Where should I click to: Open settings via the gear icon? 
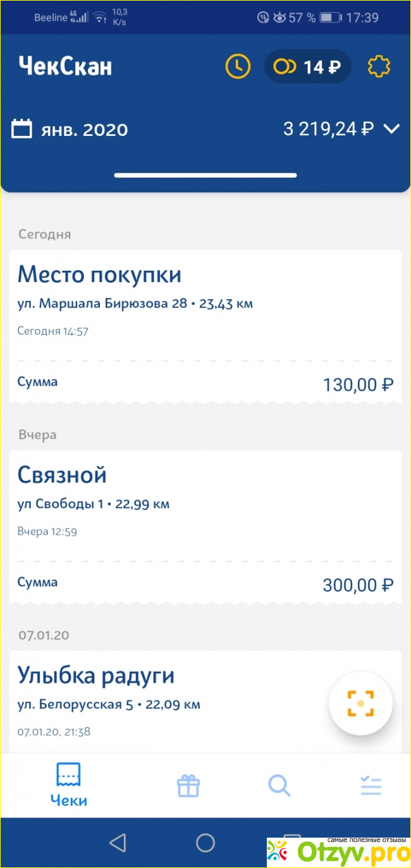coord(379,66)
